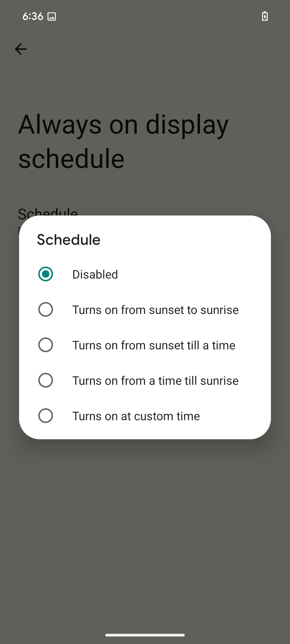Image resolution: width=290 pixels, height=644 pixels.
Task: Select the Disabled radio button
Action: [46, 274]
